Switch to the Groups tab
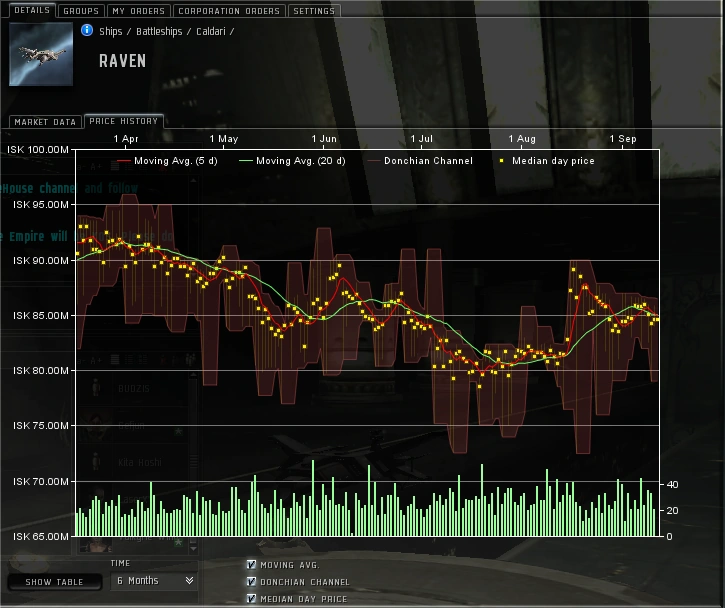725x608 pixels. pos(81,11)
